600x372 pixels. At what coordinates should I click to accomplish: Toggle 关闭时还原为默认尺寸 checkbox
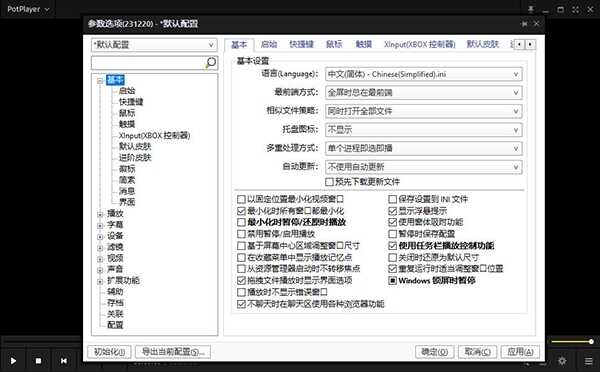pos(392,257)
